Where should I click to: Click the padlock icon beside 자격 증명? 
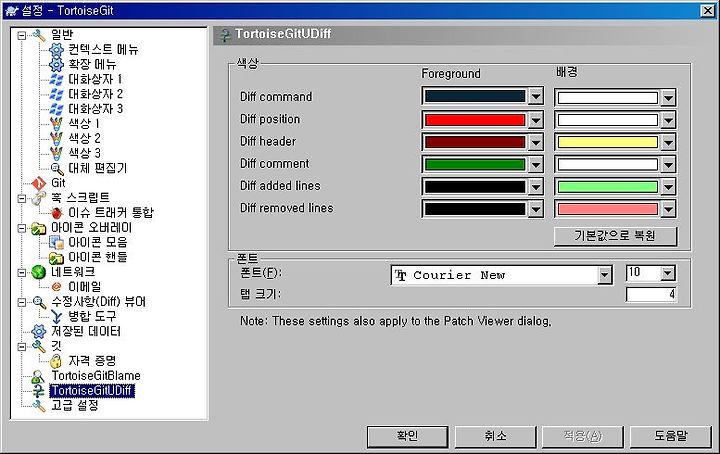click(x=56, y=361)
